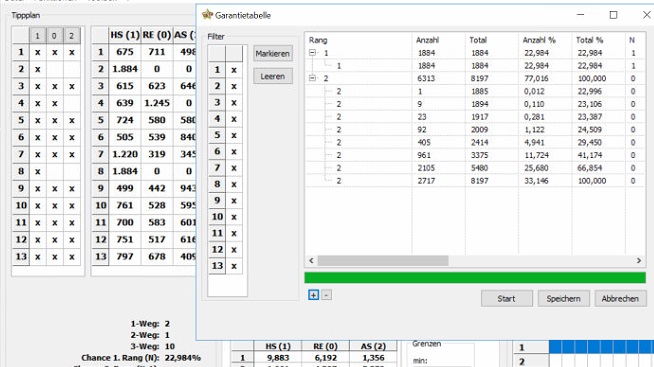Toggle the filter x for row 2
Viewport: 654px width, 367px height.
click(x=234, y=86)
